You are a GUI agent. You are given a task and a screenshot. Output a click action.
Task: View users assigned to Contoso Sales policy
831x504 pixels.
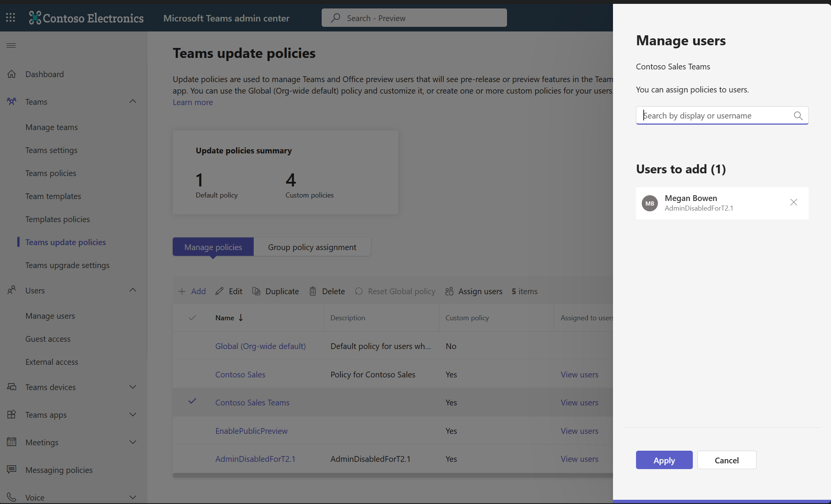click(x=579, y=374)
